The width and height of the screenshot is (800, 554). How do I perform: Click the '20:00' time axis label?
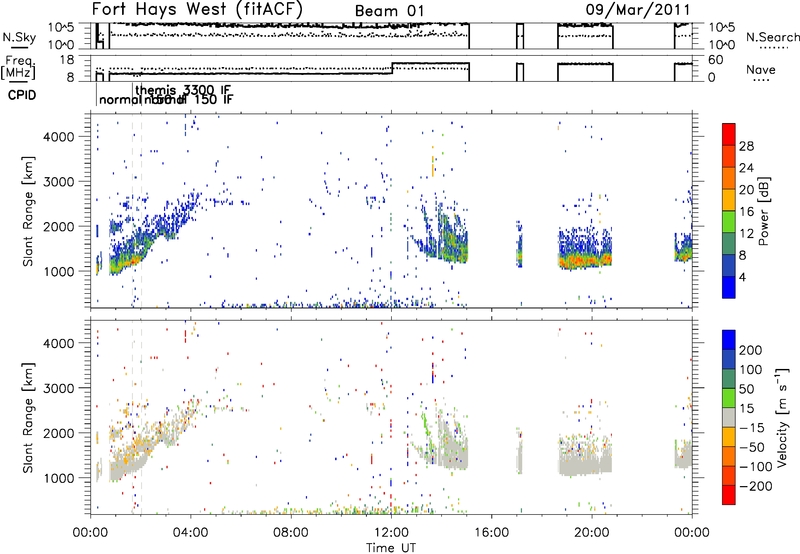click(x=592, y=533)
